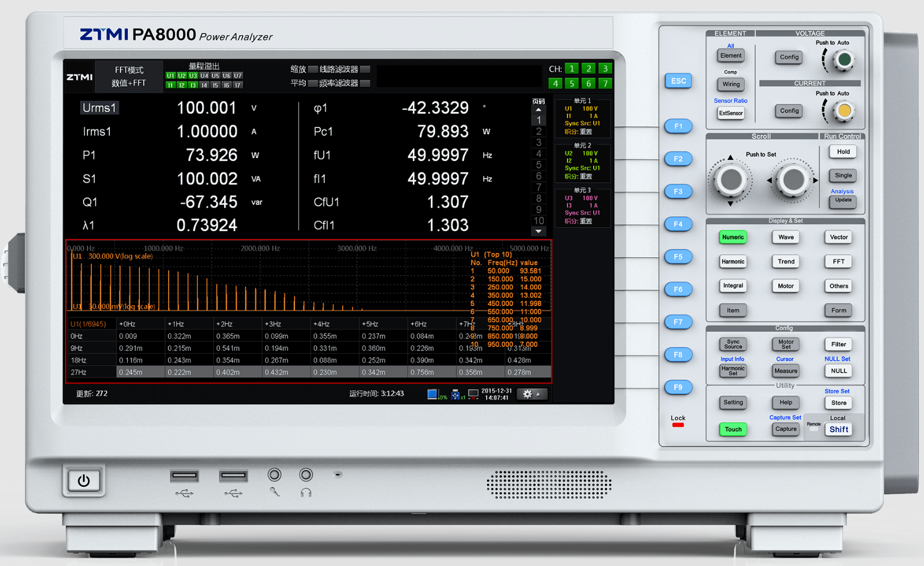Click the Setting button
Viewport: 924px width, 566px height.
(733, 403)
